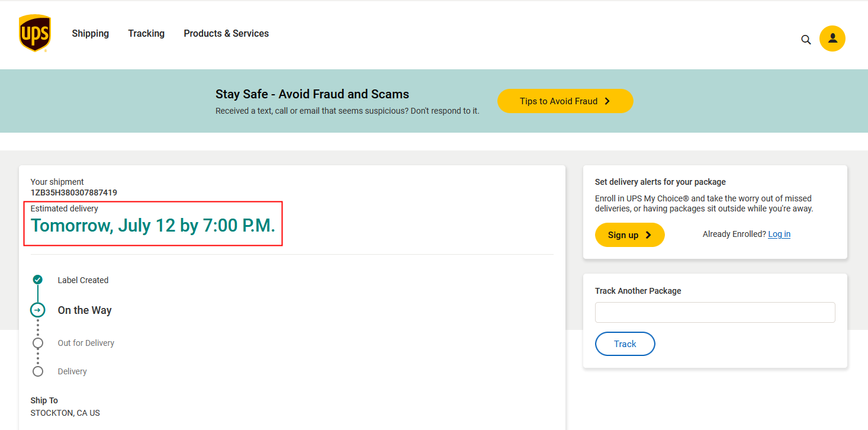Click the Sign up button
Image resolution: width=868 pixels, height=430 pixels.
click(623, 235)
